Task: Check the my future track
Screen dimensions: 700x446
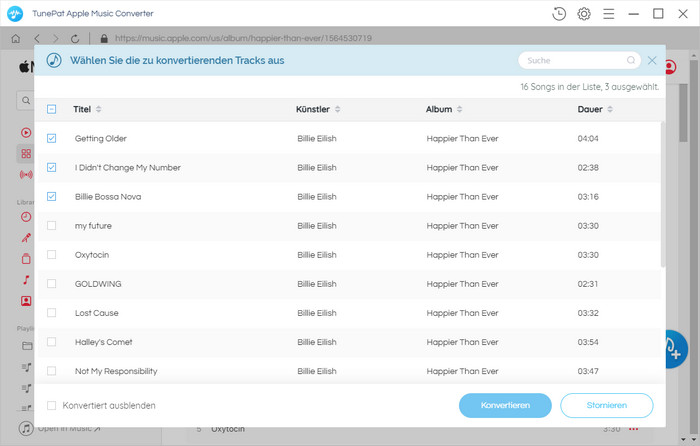Action: click(x=51, y=225)
